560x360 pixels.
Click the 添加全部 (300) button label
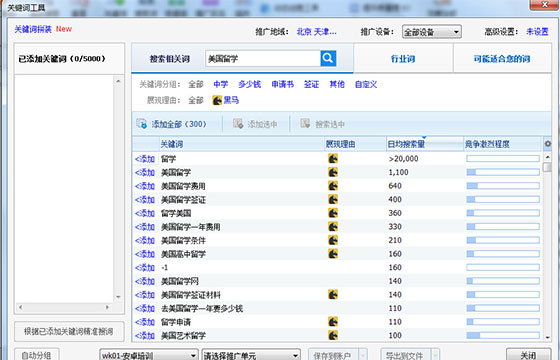pos(179,124)
